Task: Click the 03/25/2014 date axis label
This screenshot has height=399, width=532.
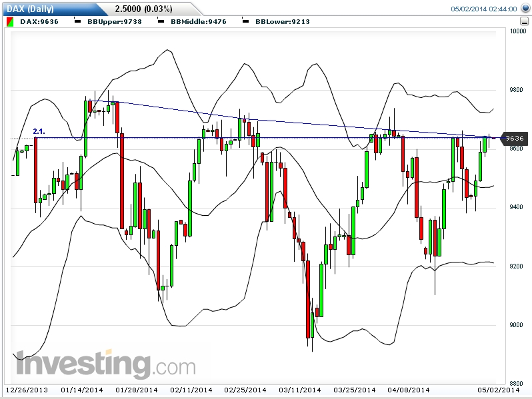Action: 354,390
